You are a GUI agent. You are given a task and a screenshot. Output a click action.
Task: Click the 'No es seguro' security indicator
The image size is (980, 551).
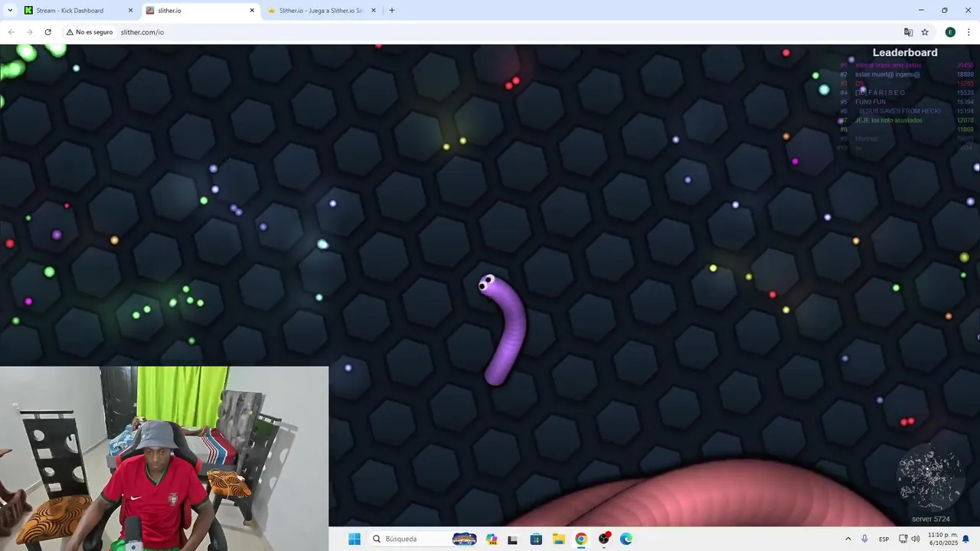click(x=90, y=32)
